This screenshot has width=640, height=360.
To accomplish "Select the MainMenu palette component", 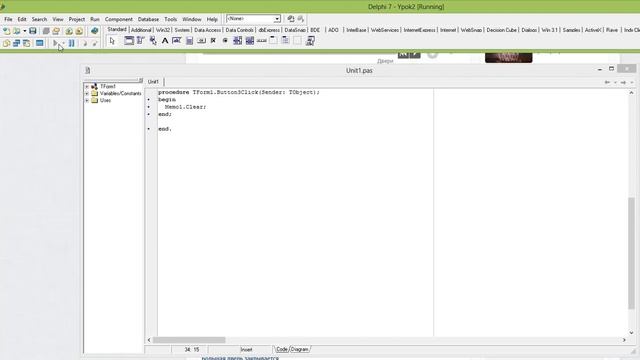I will click(x=141, y=40).
